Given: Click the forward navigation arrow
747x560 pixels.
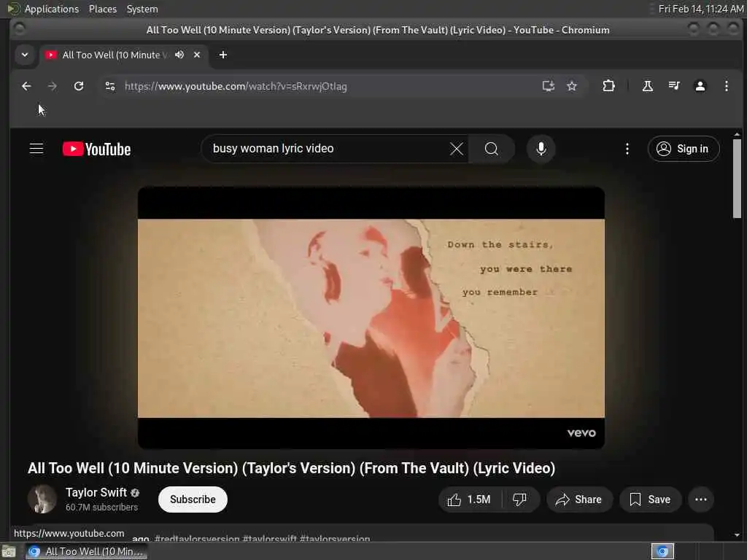Looking at the screenshot, I should (x=53, y=86).
